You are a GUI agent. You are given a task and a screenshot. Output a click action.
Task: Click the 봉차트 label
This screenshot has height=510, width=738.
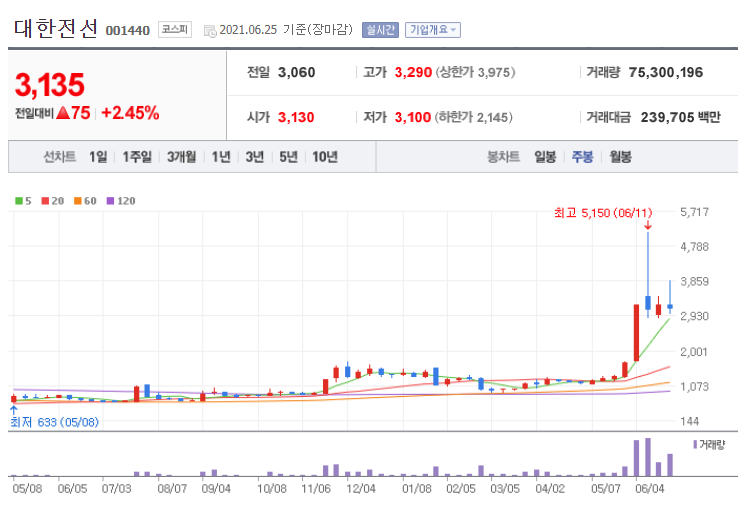pyautogui.click(x=503, y=157)
